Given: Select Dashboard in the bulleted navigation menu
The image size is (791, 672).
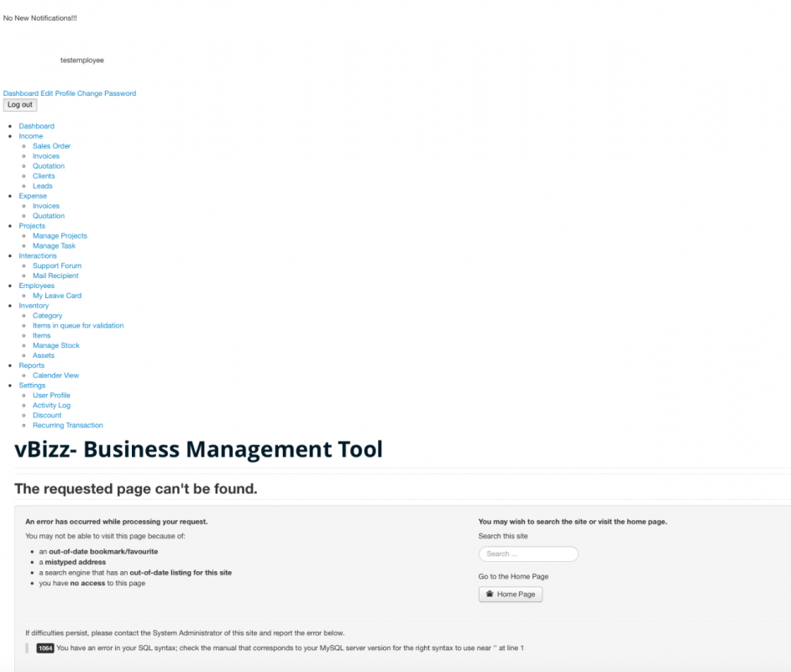Looking at the screenshot, I should 36,126.
